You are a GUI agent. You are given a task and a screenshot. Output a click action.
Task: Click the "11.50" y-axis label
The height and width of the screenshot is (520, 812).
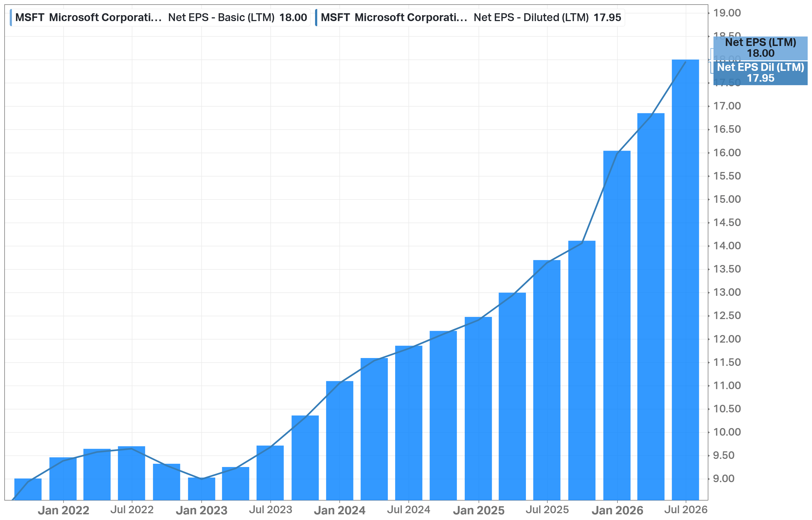coord(727,362)
